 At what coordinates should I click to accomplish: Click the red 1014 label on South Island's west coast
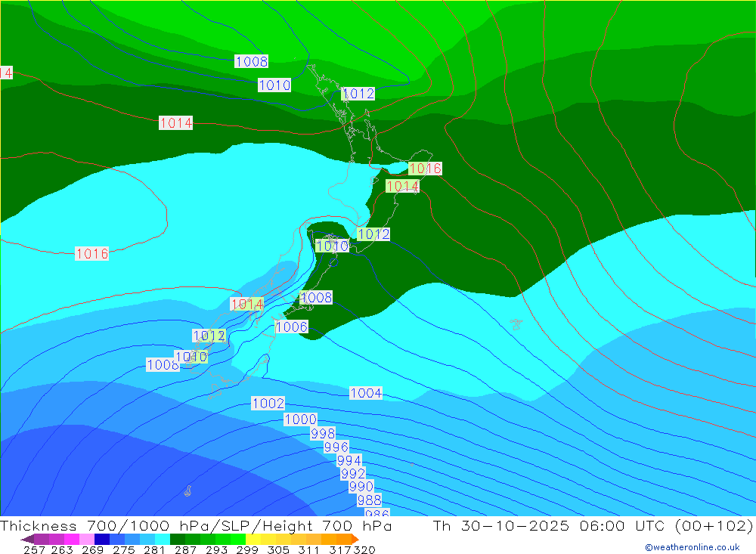pyautogui.click(x=247, y=305)
